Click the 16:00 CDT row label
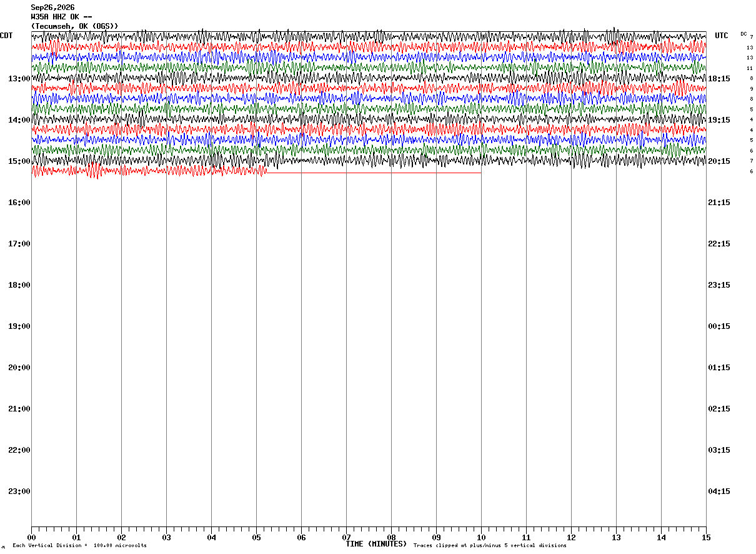Image resolution: width=756 pixels, height=554 pixels. [x=19, y=203]
